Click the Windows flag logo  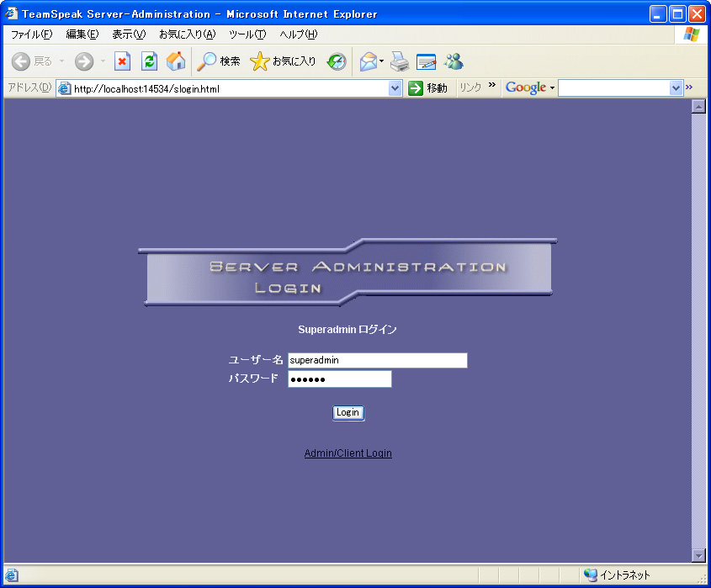tap(692, 34)
